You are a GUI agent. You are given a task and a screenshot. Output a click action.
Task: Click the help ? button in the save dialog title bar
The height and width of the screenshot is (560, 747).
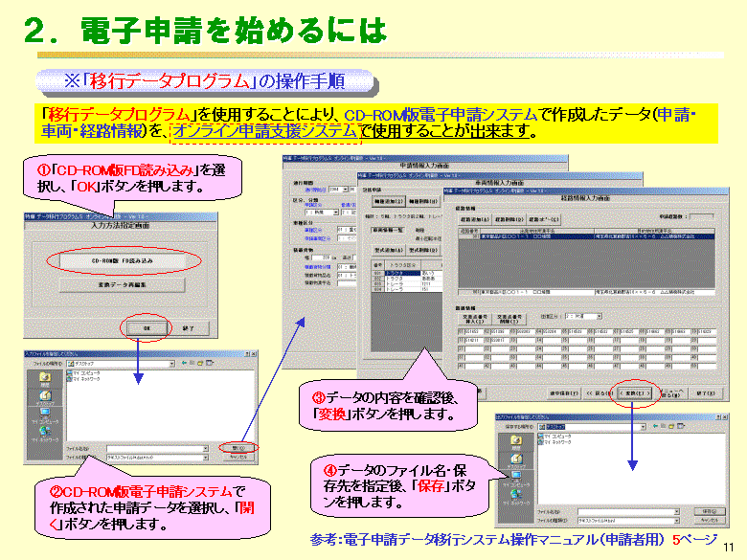[718, 416]
